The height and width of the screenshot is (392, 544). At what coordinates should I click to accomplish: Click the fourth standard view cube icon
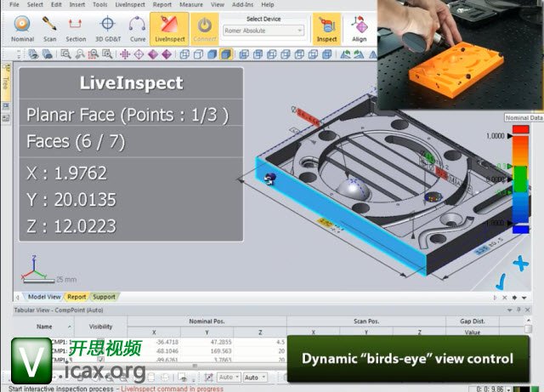(286, 54)
